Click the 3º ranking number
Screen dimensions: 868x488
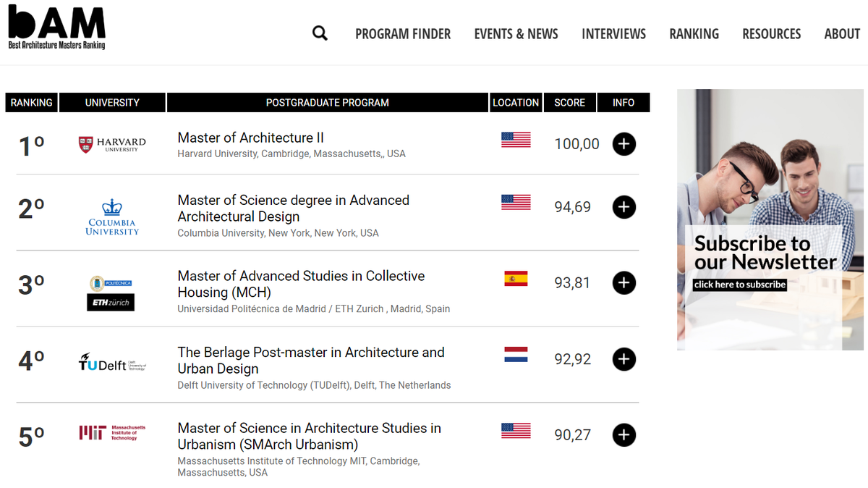coord(31,285)
